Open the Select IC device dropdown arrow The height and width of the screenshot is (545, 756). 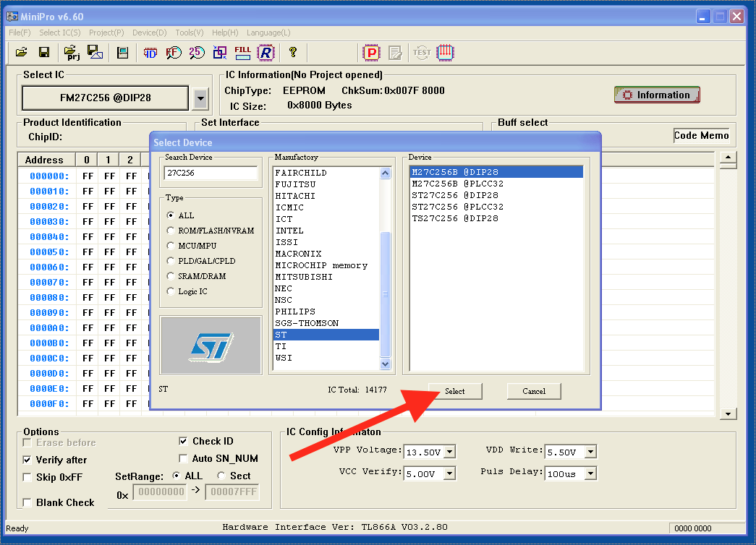pos(200,98)
